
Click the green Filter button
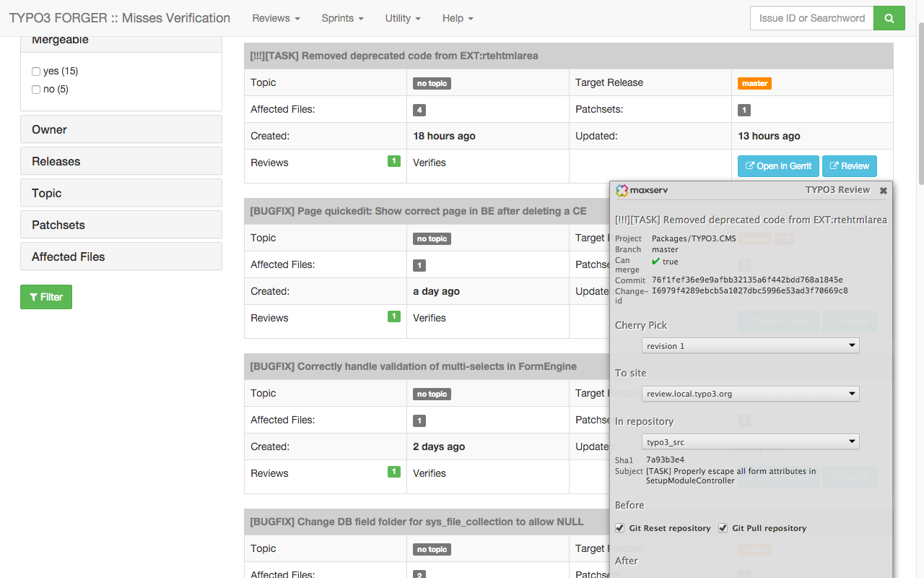click(46, 297)
